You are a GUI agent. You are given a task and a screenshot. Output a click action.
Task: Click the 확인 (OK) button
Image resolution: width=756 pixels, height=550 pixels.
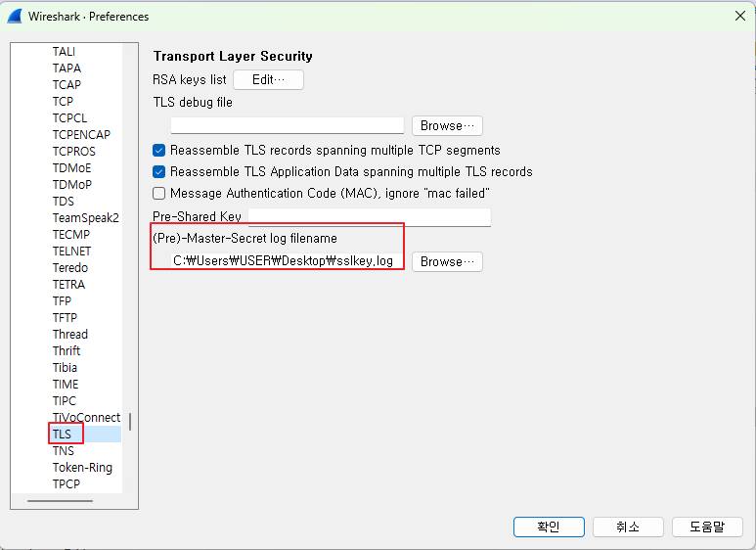coord(549,527)
